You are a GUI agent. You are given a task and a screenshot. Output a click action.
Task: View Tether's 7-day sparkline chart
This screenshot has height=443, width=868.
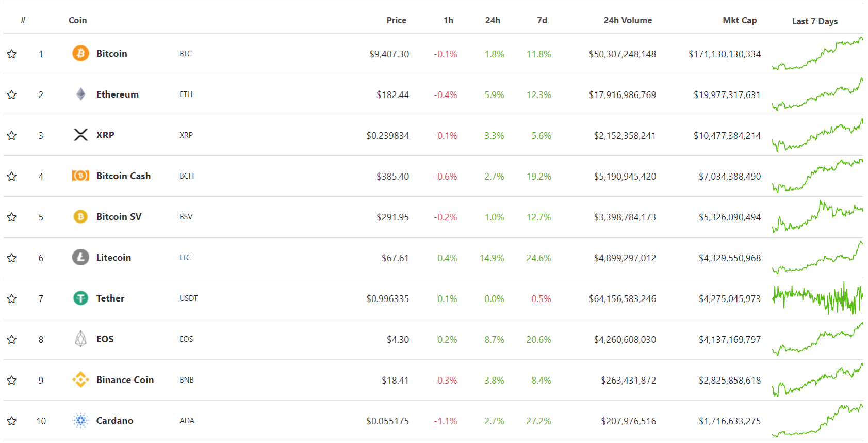[x=817, y=298]
